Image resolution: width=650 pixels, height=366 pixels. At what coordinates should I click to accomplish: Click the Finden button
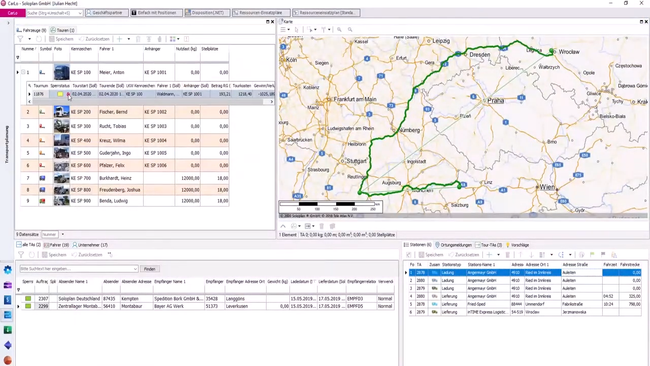coord(150,269)
